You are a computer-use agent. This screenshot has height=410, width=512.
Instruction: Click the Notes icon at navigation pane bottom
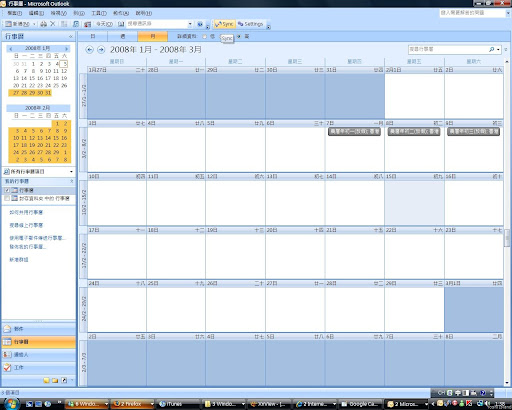coord(46,380)
